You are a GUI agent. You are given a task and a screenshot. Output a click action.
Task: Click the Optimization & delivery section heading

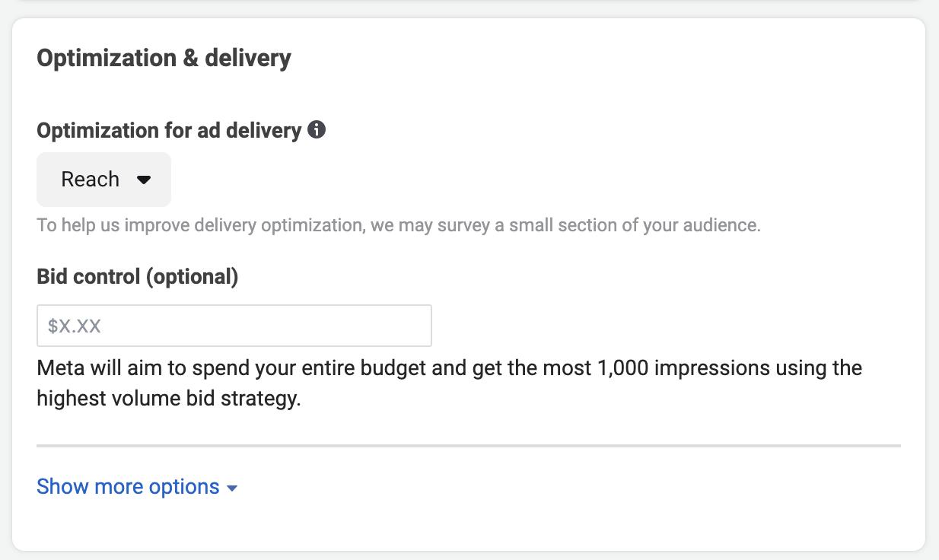[x=164, y=59]
